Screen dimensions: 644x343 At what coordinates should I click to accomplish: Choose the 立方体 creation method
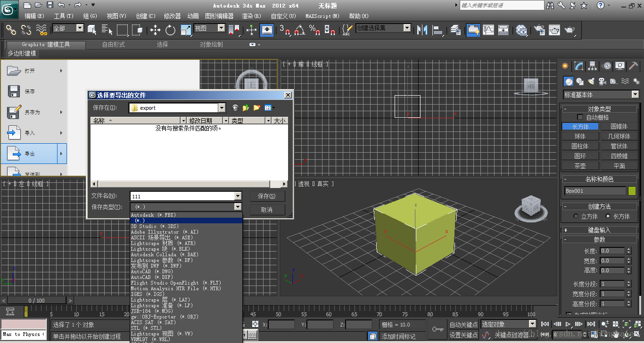576,216
